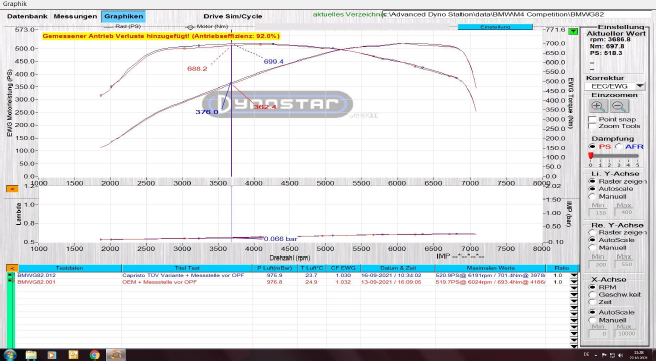Select the Graphiken tab
This screenshot has width=656, height=362.
[x=123, y=17]
